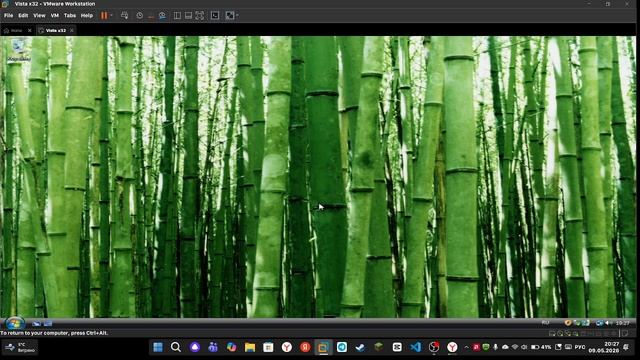
Task: Open File Explorer from the taskbar
Action: coord(250,347)
